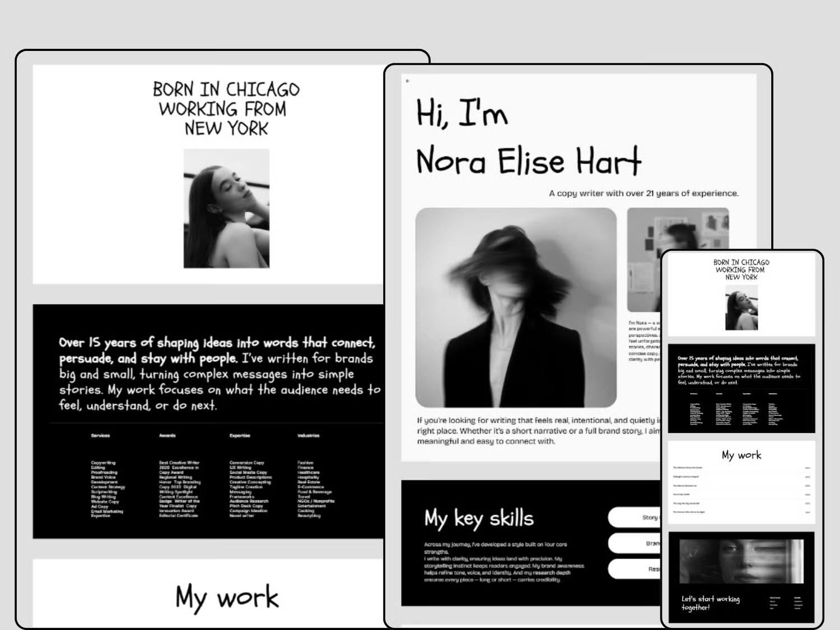Viewport: 840px width, 630px height.
Task: Click "BORN IN CHICAGO" heading in phone preview
Action: pos(741,269)
